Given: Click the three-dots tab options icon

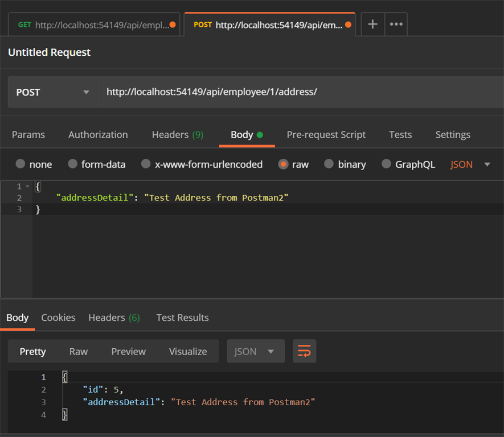Looking at the screenshot, I should pyautogui.click(x=397, y=24).
